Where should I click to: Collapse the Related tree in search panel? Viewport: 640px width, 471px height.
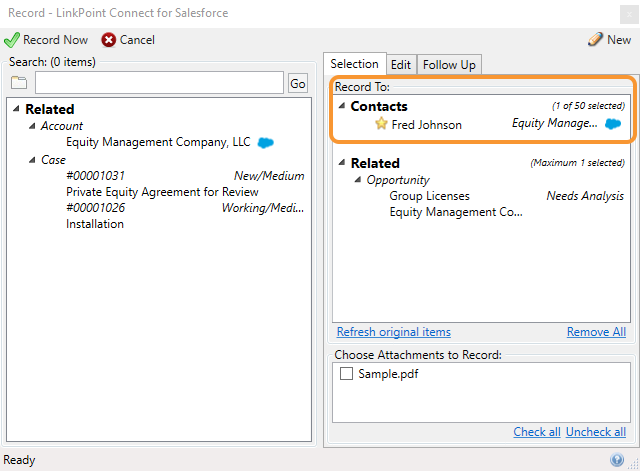tap(16, 109)
